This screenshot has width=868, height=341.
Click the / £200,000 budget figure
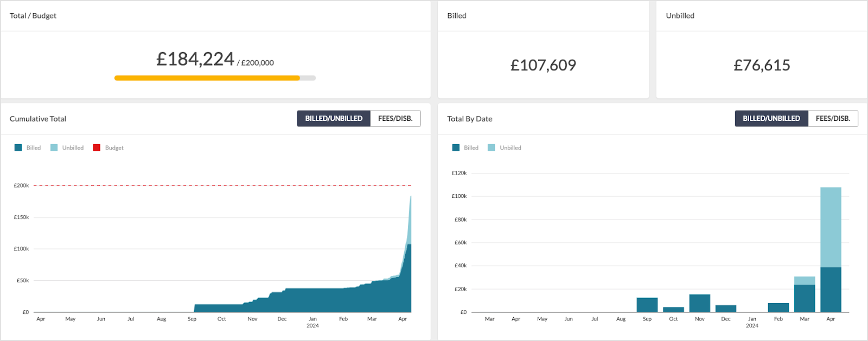click(256, 63)
